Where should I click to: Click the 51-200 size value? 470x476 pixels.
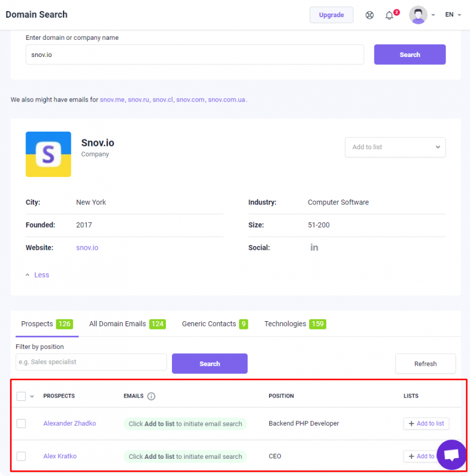click(x=318, y=225)
